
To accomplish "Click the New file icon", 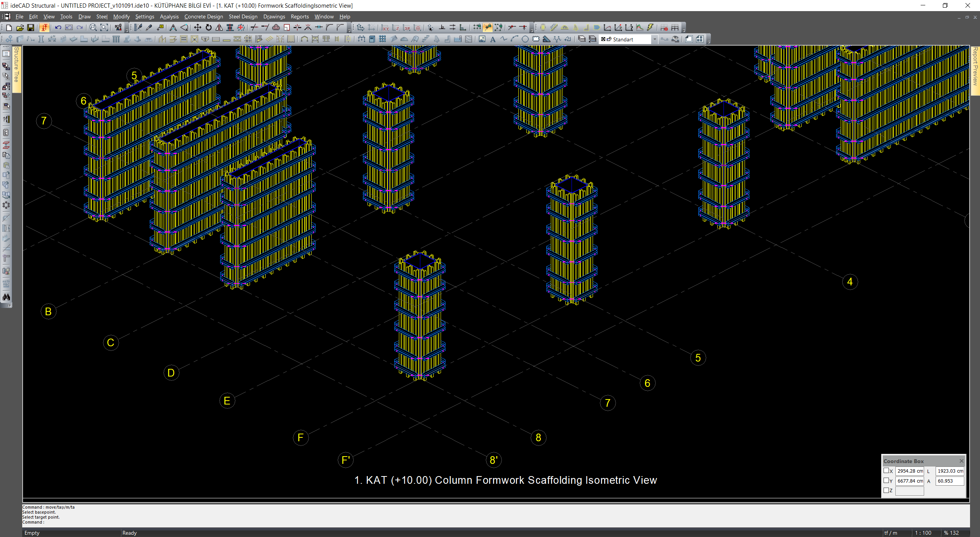I will tap(9, 28).
